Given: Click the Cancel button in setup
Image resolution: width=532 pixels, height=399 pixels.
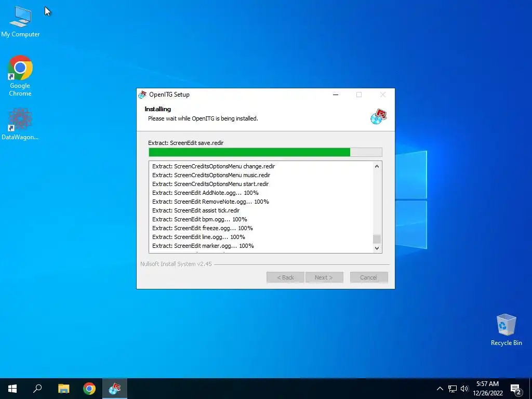Looking at the screenshot, I should 369,277.
